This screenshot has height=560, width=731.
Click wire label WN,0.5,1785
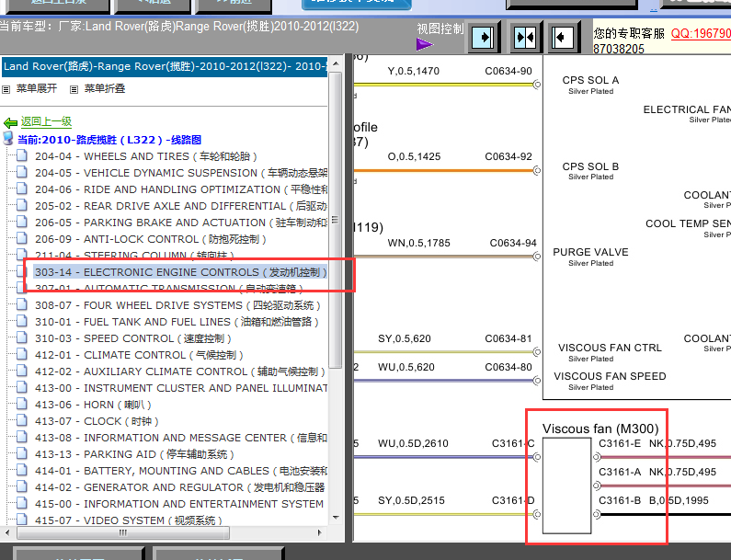418,243
